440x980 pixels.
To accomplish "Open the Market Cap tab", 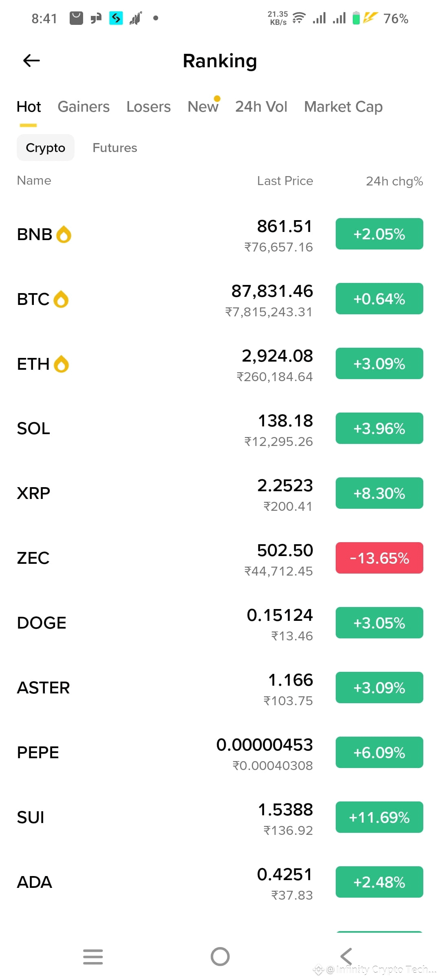I will point(343,107).
